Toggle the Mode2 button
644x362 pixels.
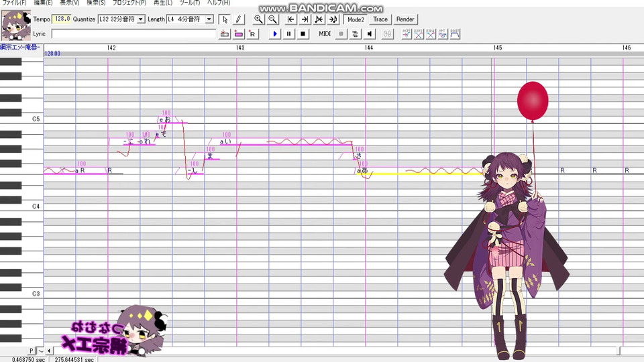click(356, 19)
